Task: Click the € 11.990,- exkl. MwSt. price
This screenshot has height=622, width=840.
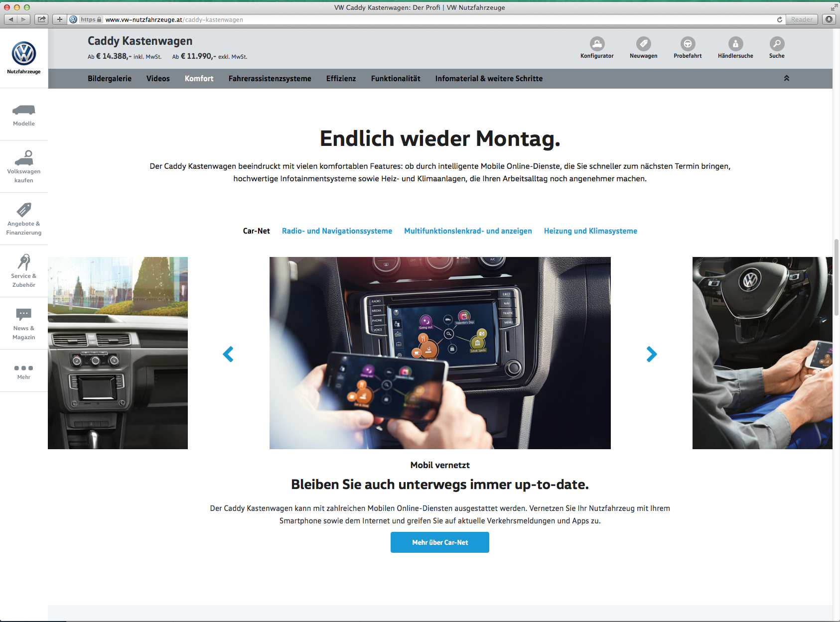Action: click(x=210, y=56)
